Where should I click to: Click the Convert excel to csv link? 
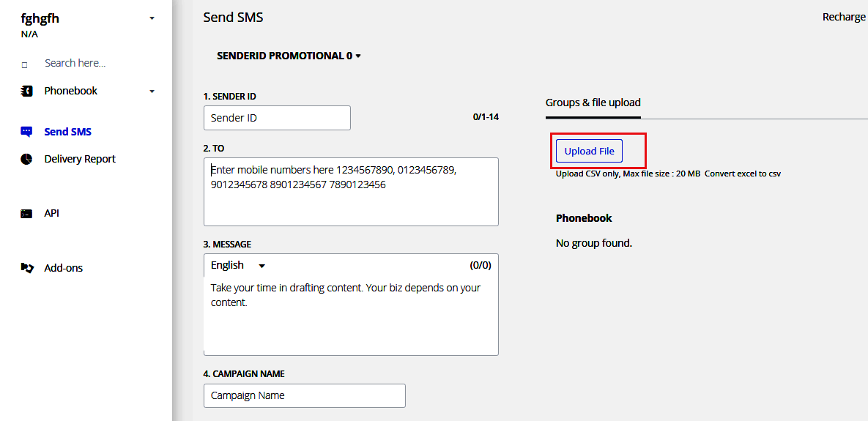pos(743,174)
